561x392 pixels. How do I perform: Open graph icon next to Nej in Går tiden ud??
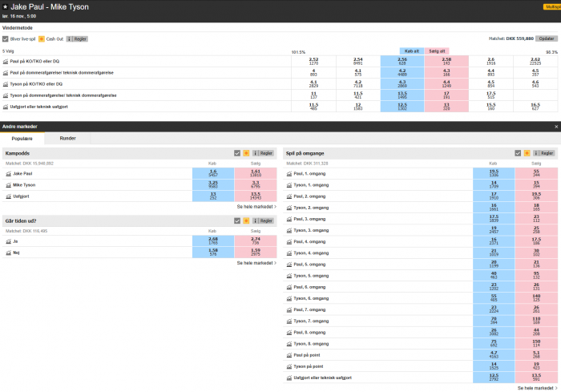pyautogui.click(x=9, y=253)
